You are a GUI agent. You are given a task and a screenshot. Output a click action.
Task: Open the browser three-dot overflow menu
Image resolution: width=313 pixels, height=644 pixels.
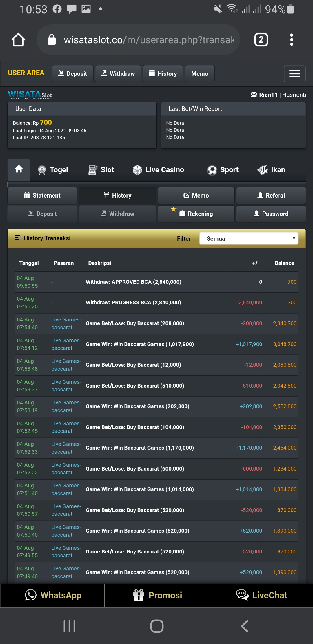[x=292, y=40]
